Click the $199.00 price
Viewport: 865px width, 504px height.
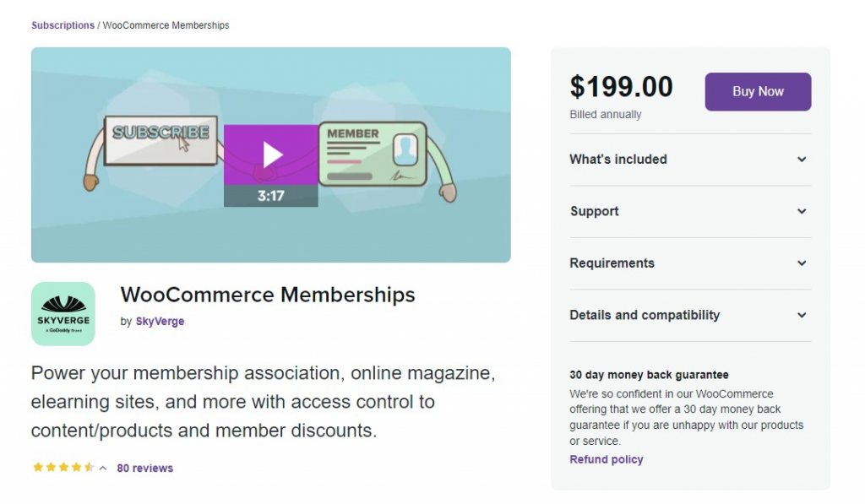622,87
